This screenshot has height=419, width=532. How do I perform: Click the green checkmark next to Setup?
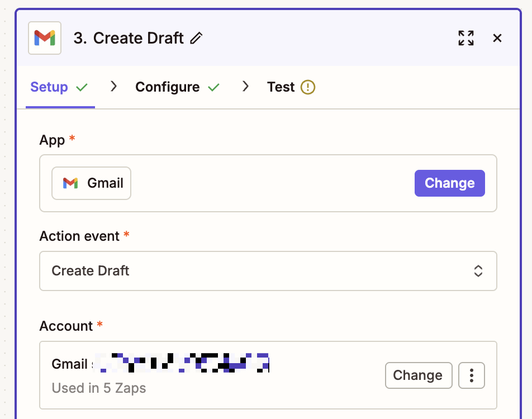coord(82,88)
